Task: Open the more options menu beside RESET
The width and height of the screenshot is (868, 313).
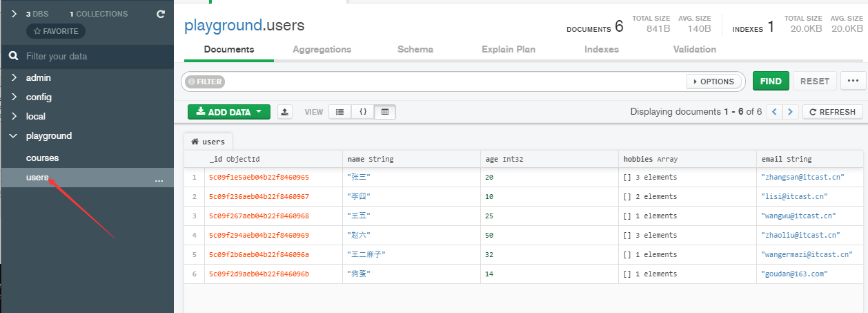Action: pos(853,81)
